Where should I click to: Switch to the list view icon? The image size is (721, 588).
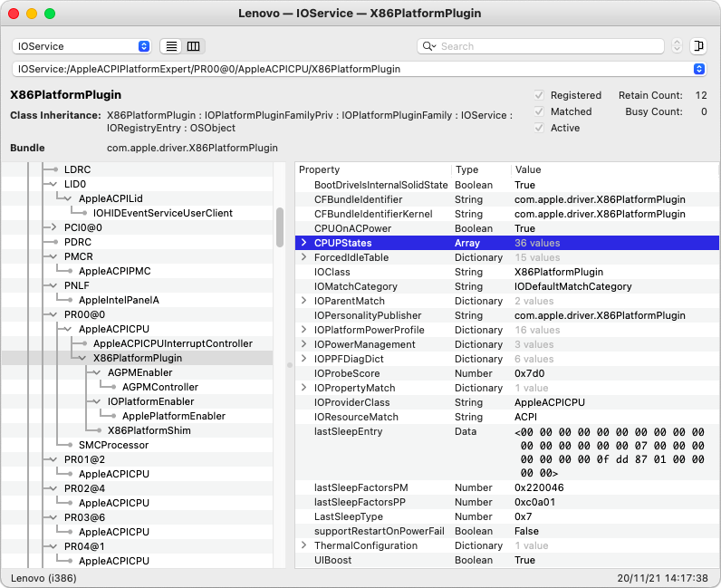[x=171, y=46]
